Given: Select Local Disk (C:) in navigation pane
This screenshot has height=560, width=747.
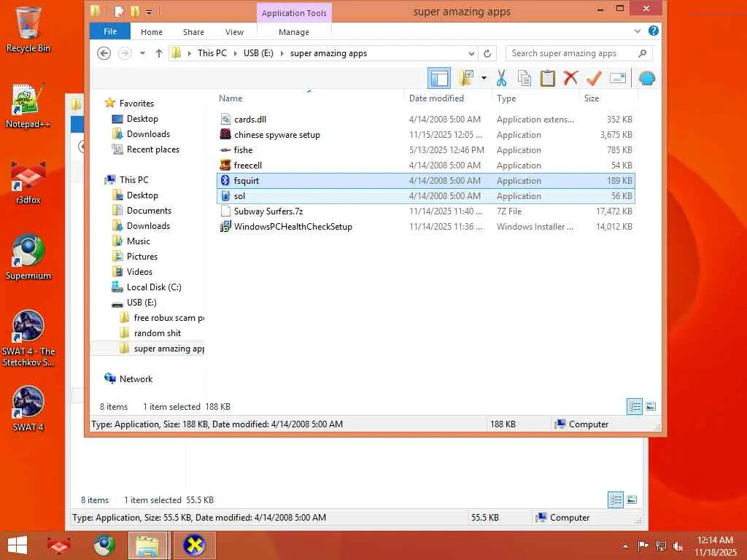Looking at the screenshot, I should pos(154,287).
